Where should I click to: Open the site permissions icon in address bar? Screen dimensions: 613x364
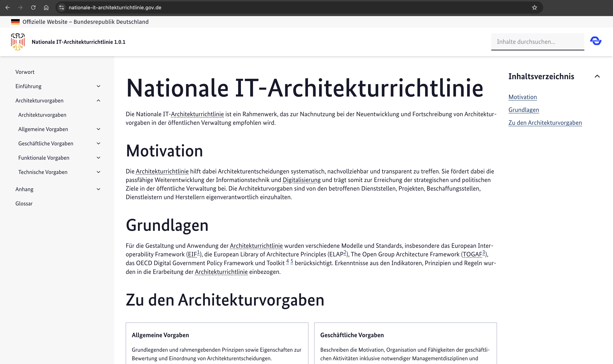61,8
